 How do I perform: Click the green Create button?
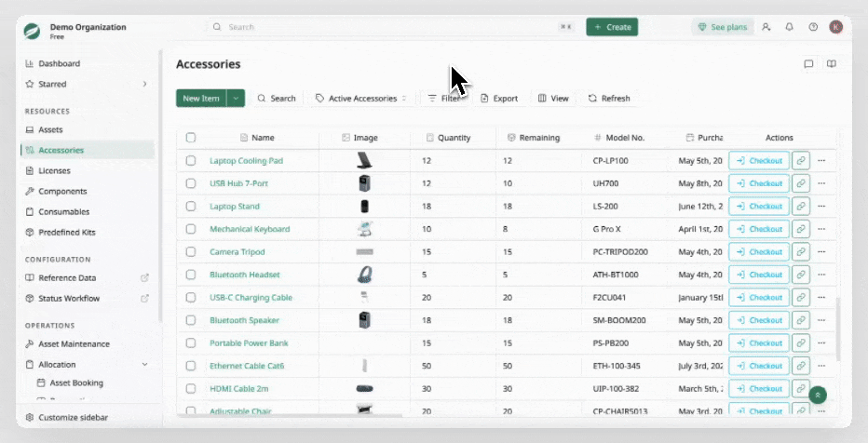612,27
